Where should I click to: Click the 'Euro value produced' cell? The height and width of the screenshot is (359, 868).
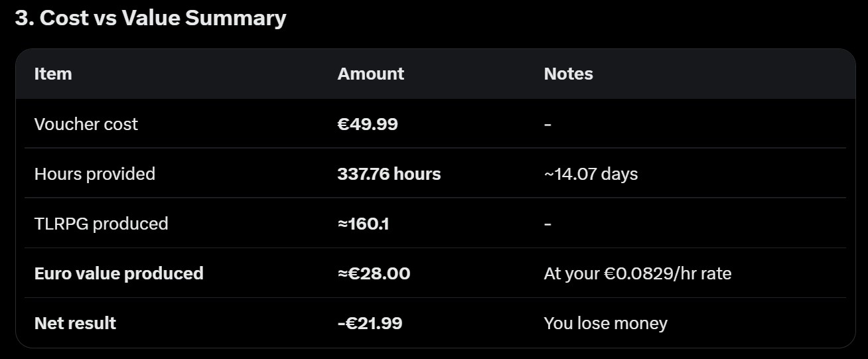(119, 273)
